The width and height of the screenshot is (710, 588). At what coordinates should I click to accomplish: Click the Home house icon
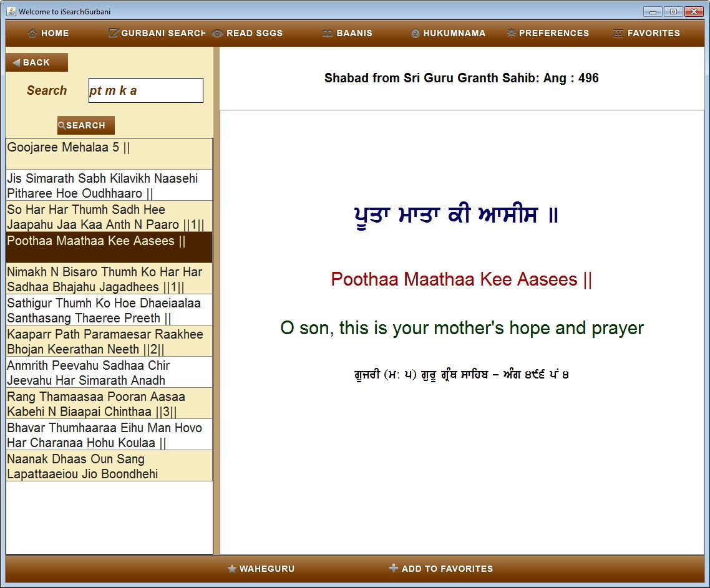[x=32, y=33]
